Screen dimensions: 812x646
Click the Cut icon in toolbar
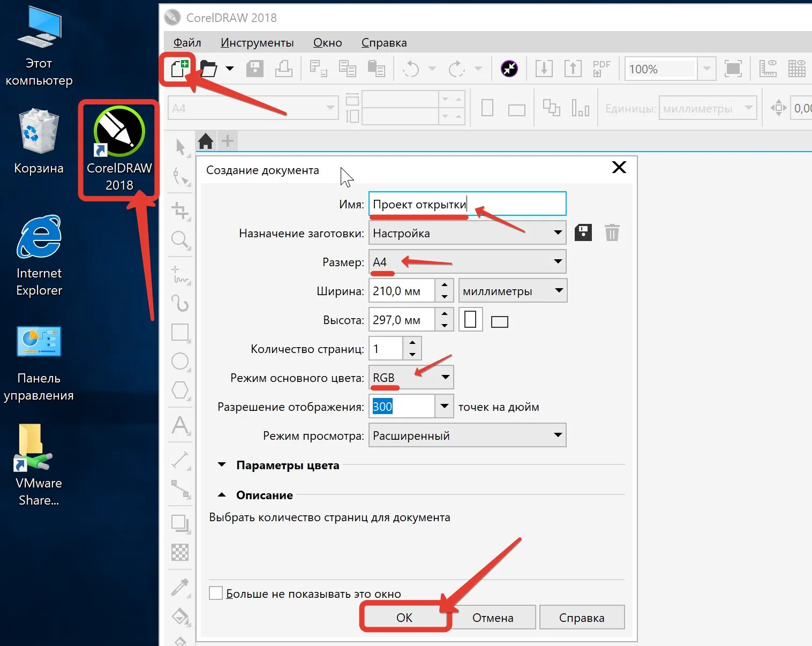click(x=319, y=69)
